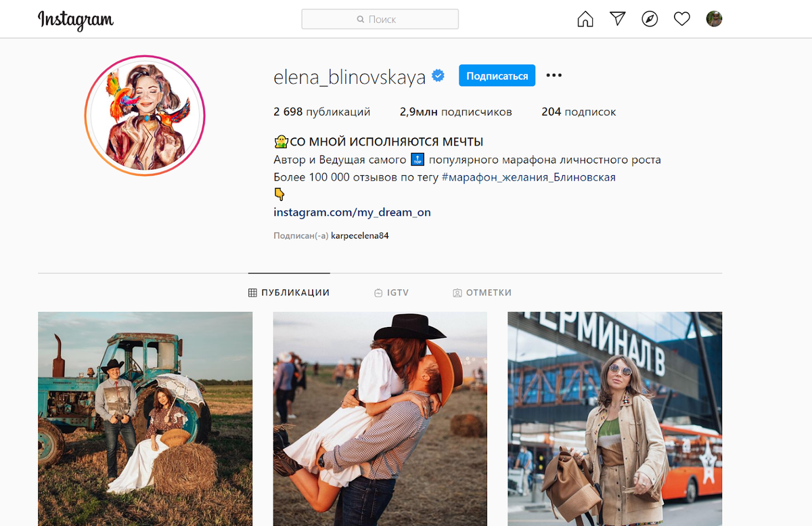The width and height of the screenshot is (812, 526).
Task: Switch to the IGTV tab
Action: [391, 292]
